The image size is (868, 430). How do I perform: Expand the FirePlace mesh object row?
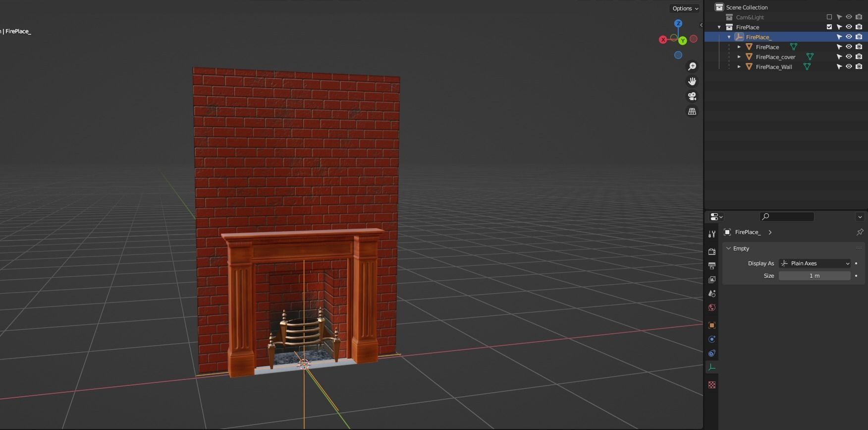[739, 47]
